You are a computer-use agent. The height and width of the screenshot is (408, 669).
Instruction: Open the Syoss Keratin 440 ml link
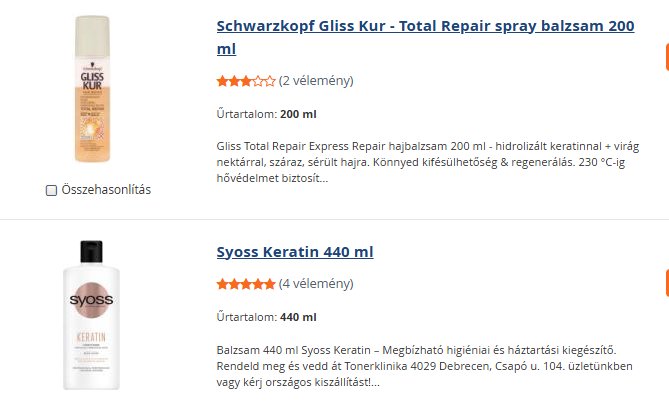tap(295, 251)
